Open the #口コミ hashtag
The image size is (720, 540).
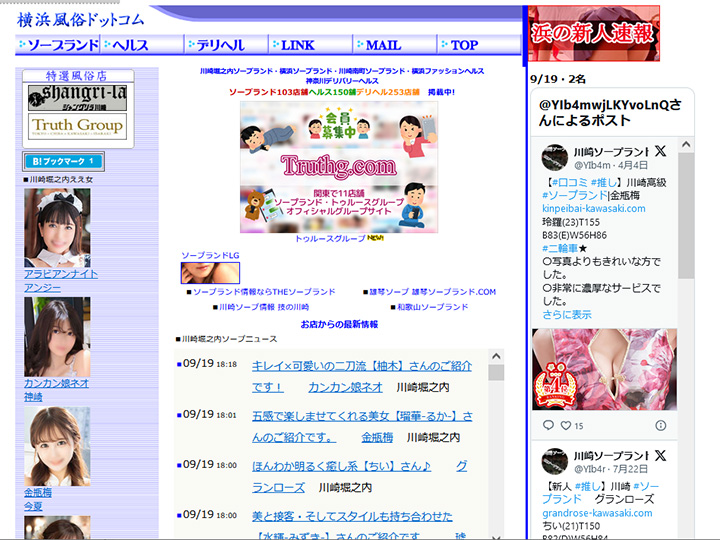click(570, 182)
